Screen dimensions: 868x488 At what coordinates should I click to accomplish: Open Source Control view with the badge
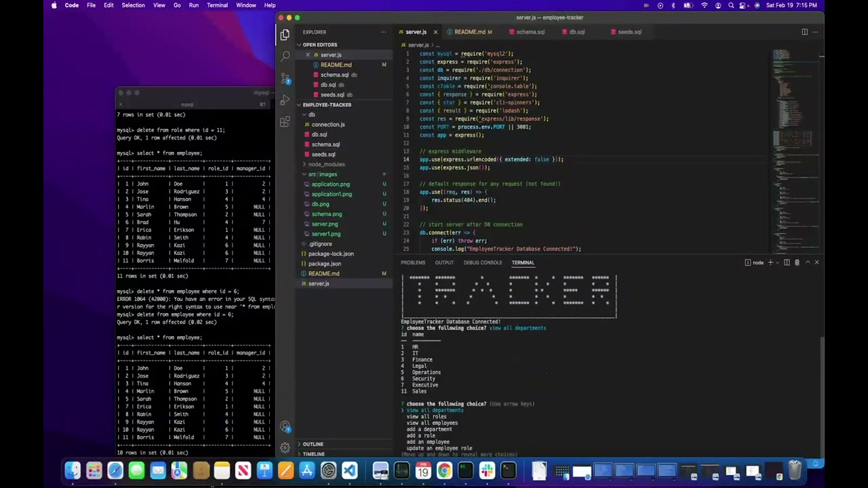(x=285, y=78)
